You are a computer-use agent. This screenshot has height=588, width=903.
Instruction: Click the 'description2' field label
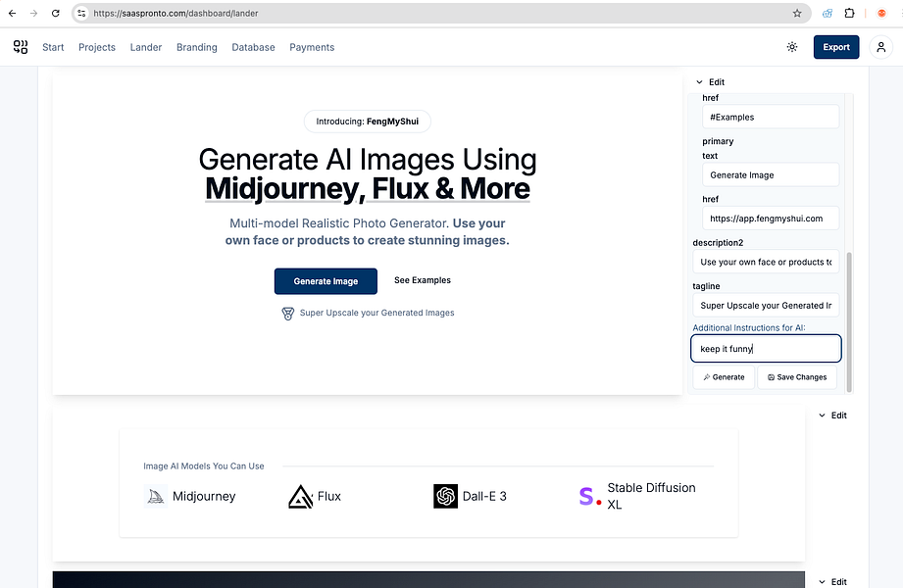point(718,242)
